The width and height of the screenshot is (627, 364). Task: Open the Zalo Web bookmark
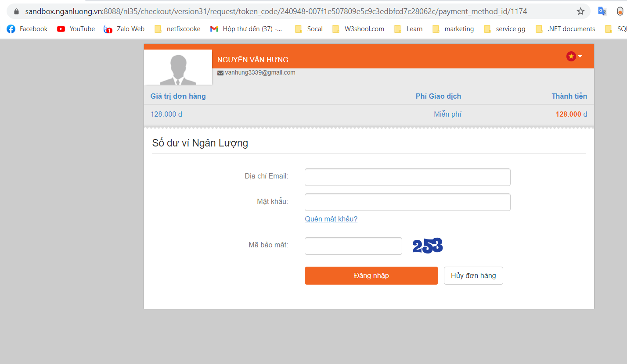pos(124,29)
